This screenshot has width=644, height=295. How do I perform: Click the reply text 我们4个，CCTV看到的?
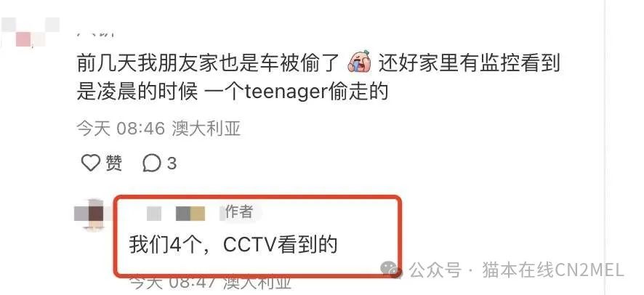click(x=233, y=245)
